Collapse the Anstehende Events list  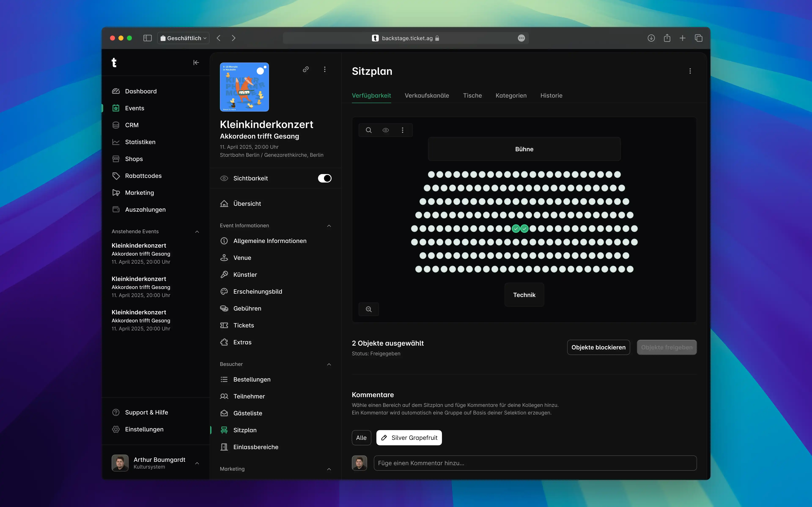click(x=197, y=232)
